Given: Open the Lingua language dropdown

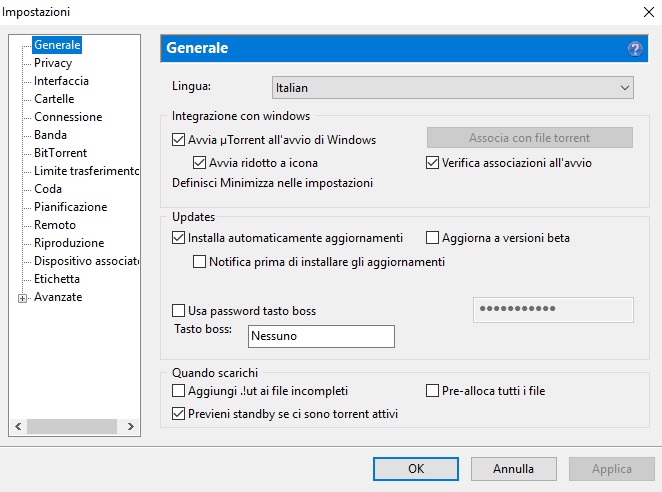Looking at the screenshot, I should [453, 87].
